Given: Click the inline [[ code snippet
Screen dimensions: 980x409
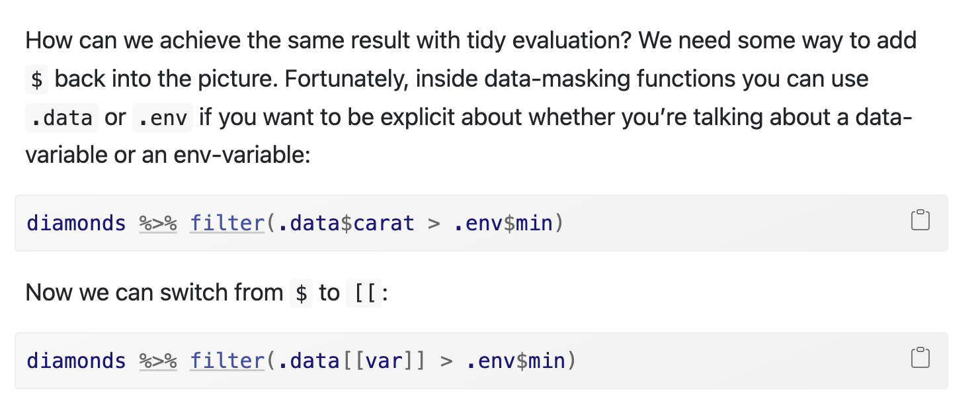Looking at the screenshot, I should pos(364,293).
